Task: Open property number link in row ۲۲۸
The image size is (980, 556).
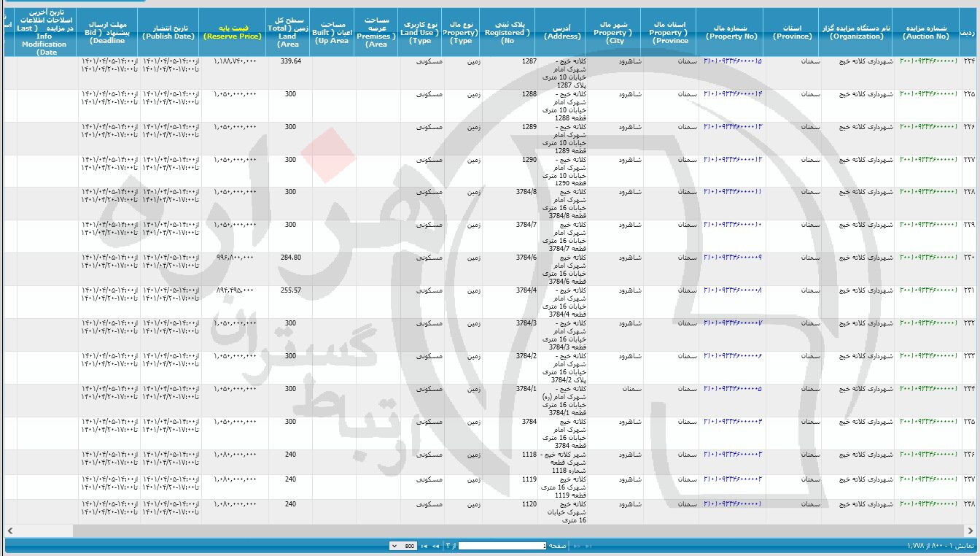Action: click(733, 192)
